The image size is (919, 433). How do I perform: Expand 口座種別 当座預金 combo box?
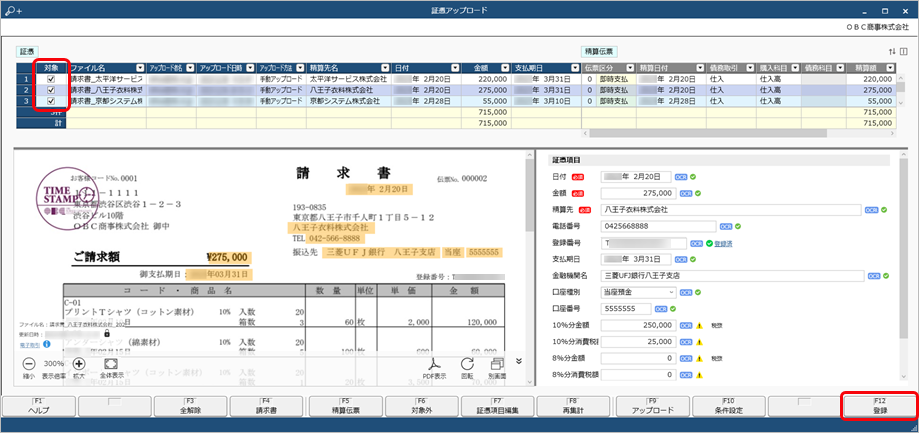tap(671, 292)
